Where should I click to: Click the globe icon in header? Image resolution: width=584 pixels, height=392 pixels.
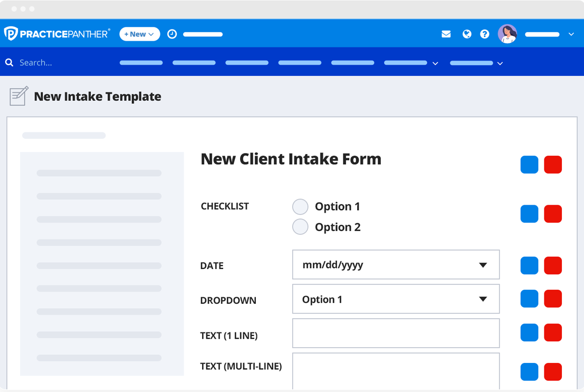coord(467,34)
